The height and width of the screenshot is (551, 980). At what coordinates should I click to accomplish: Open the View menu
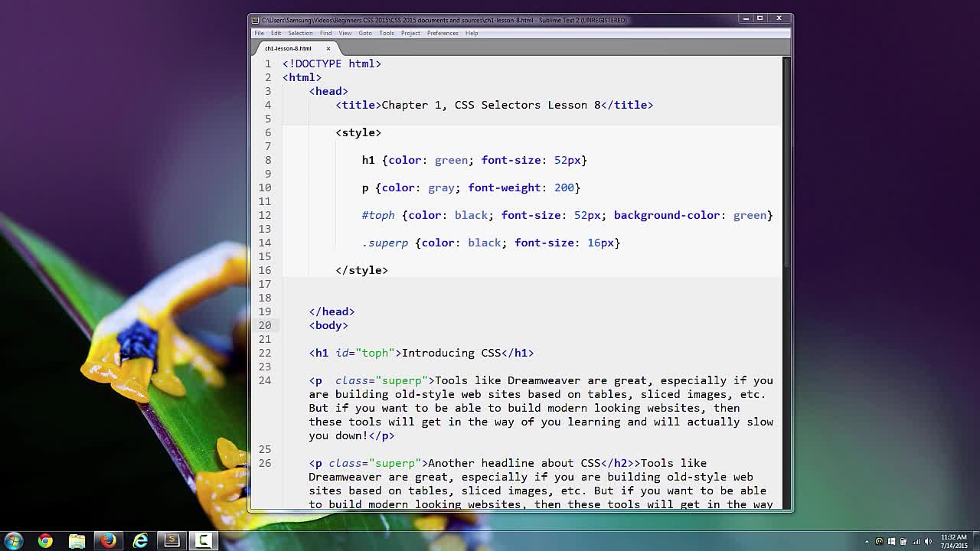coord(345,33)
